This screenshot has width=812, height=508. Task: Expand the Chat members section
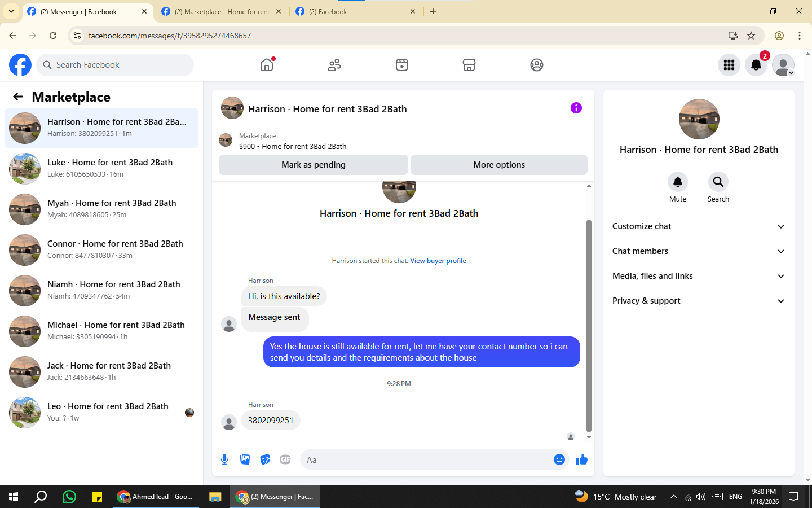click(x=699, y=251)
